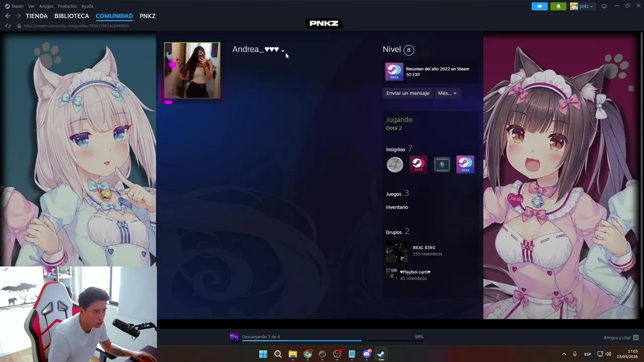This screenshot has width=644, height=362.
Task: Open the Productos menu
Action: [67, 6]
